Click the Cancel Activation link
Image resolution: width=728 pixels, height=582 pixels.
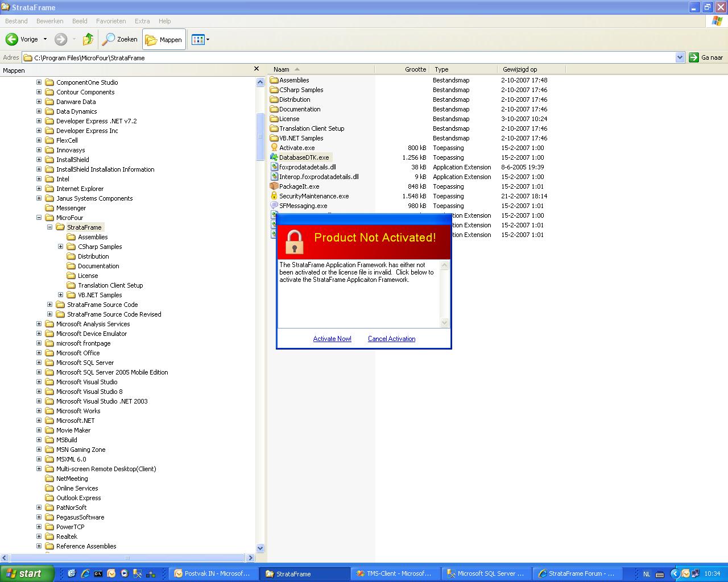[x=391, y=339]
